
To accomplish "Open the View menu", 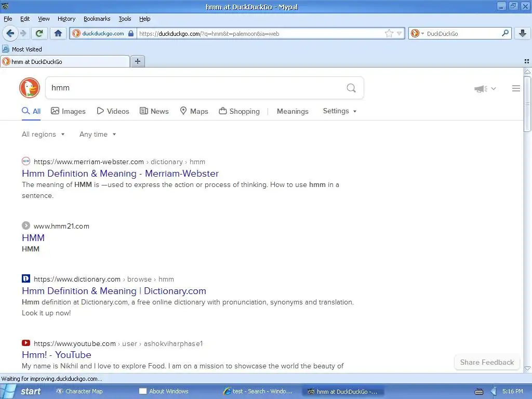I will [44, 19].
